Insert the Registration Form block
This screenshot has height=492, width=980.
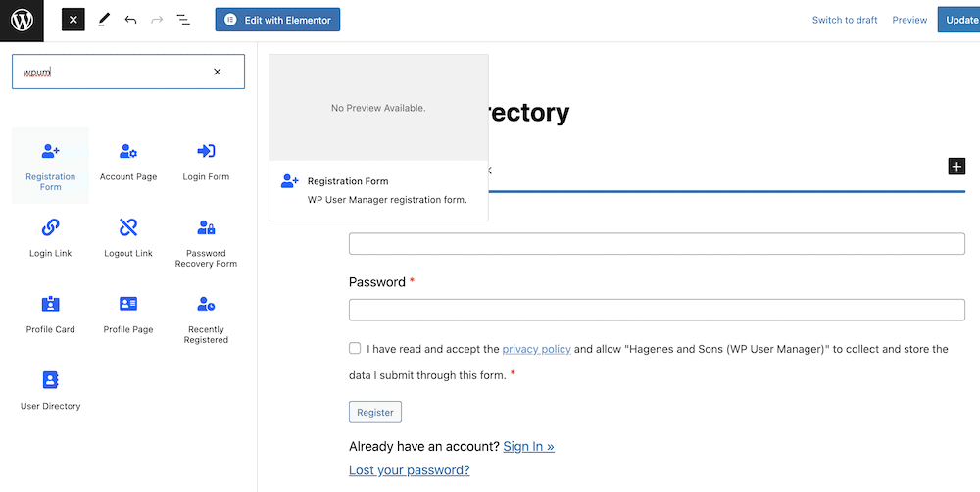coord(51,166)
